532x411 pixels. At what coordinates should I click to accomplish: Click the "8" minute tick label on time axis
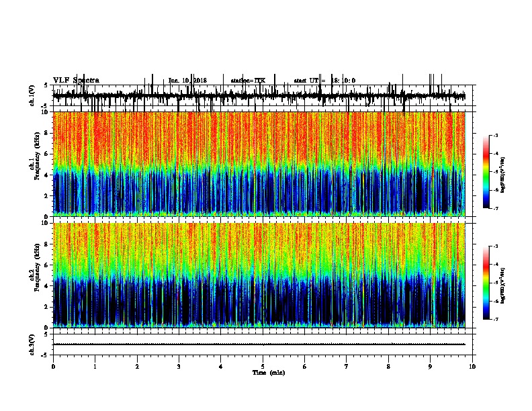coord(388,366)
